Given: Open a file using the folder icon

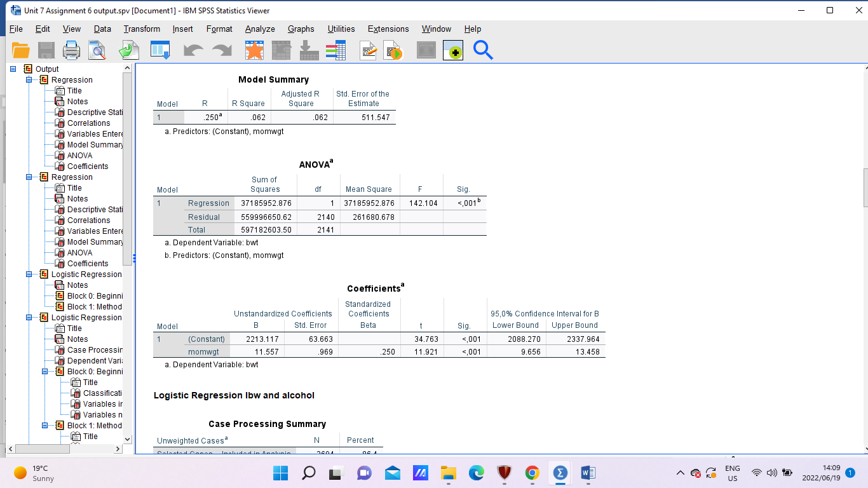Looking at the screenshot, I should click(x=21, y=51).
